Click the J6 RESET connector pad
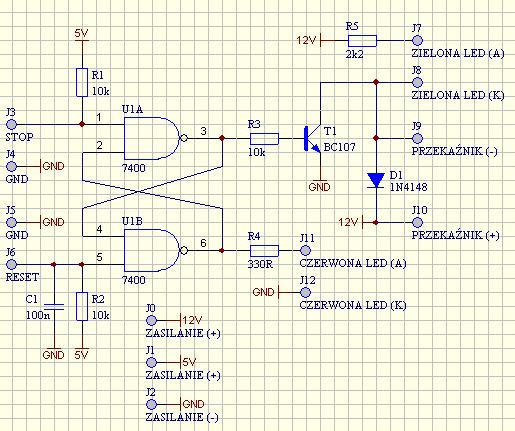This screenshot has width=515, height=431. tap(12, 264)
